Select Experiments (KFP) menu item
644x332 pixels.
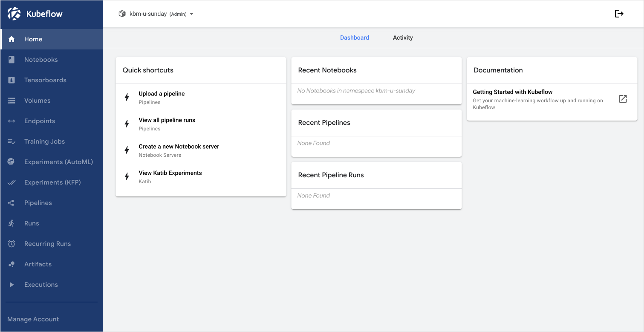pos(52,182)
